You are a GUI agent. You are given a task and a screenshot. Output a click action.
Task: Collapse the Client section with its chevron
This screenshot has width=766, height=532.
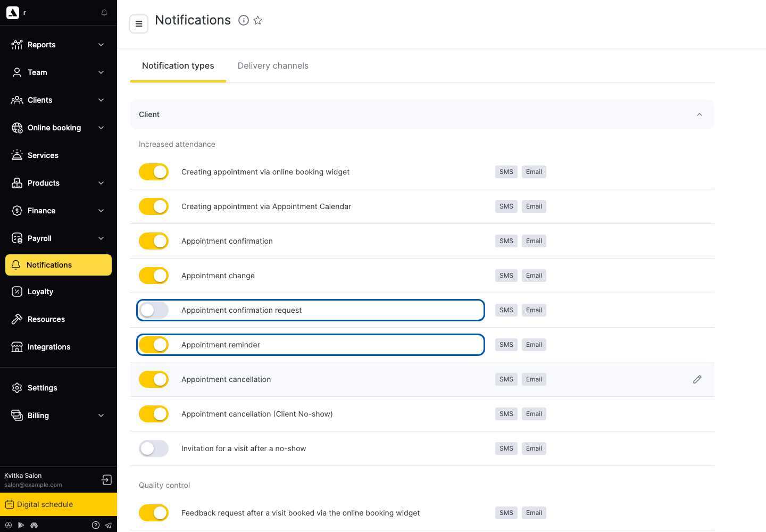700,114
